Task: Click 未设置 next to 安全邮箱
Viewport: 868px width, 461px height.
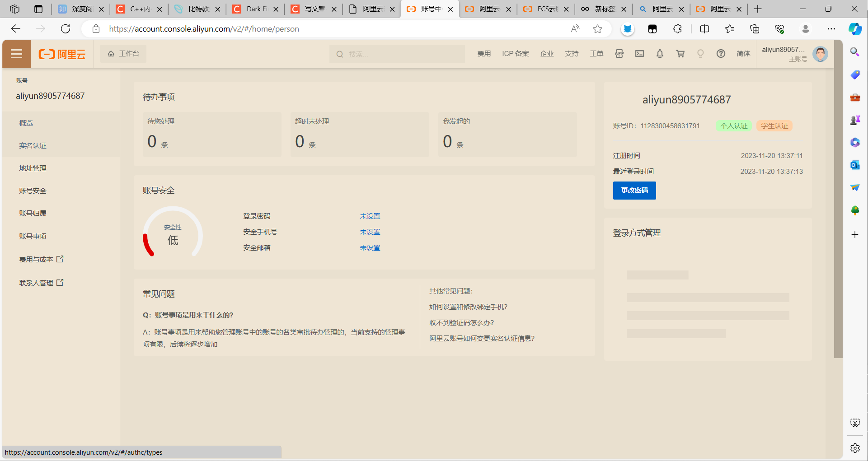Action: [370, 248]
